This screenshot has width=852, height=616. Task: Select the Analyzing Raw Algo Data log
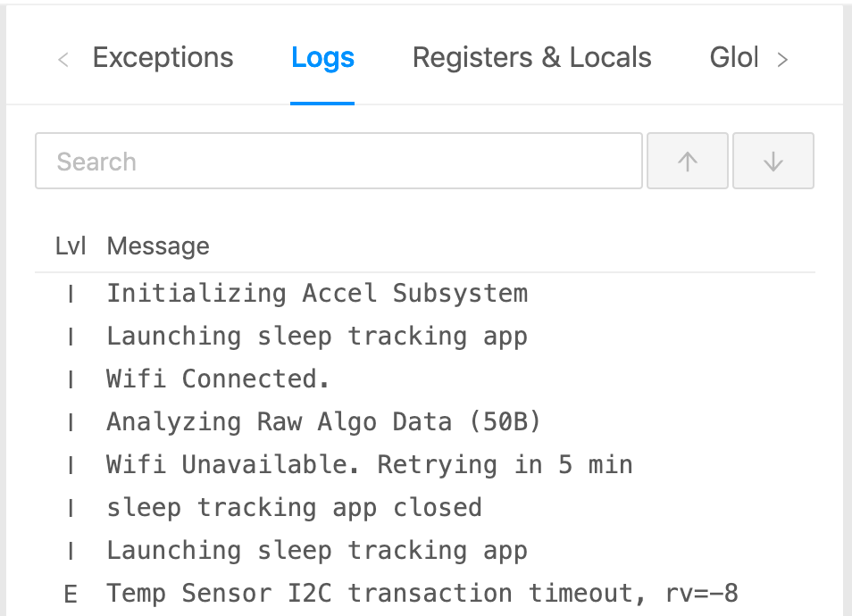323,422
